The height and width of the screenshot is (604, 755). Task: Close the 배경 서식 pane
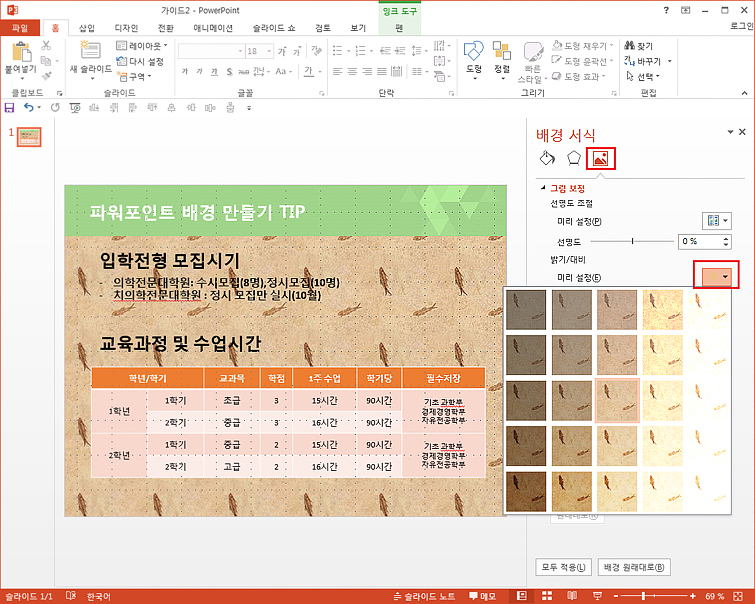[x=742, y=131]
